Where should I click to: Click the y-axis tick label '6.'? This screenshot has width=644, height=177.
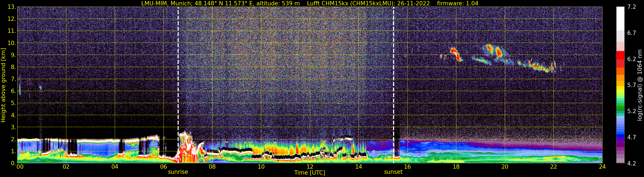[x=13, y=91]
